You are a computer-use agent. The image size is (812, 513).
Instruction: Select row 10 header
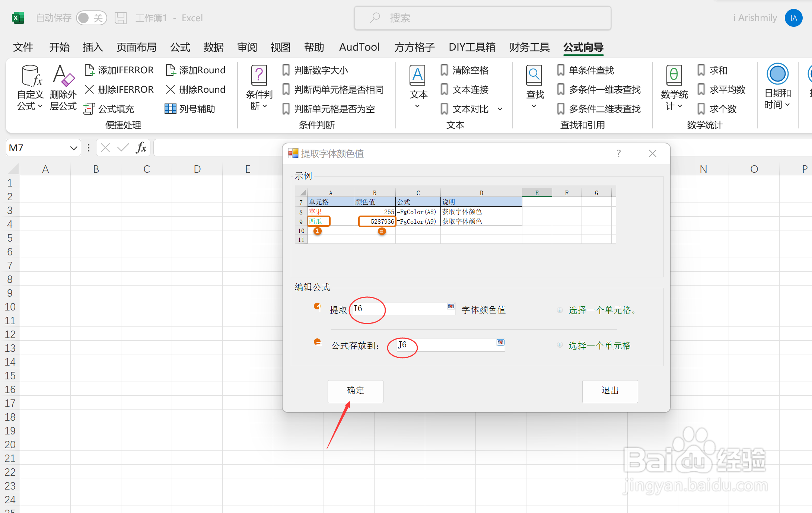[10, 307]
